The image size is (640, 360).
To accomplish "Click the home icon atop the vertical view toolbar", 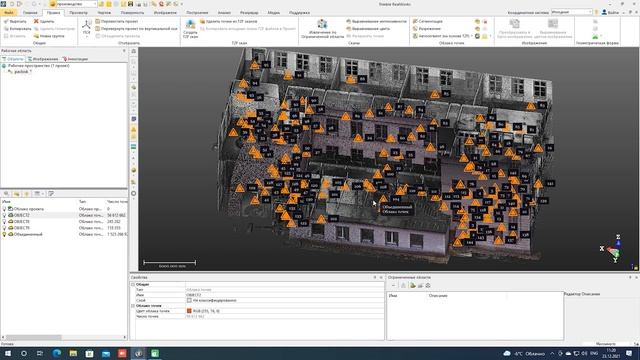I will (133, 51).
